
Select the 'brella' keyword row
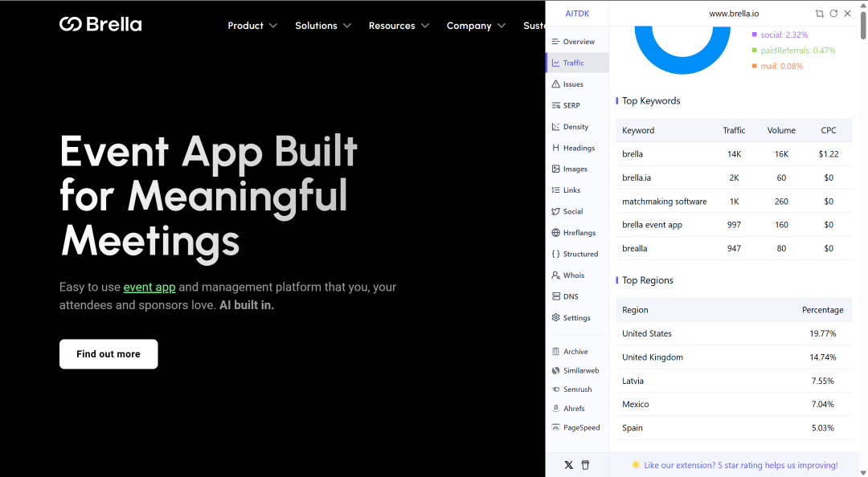734,154
